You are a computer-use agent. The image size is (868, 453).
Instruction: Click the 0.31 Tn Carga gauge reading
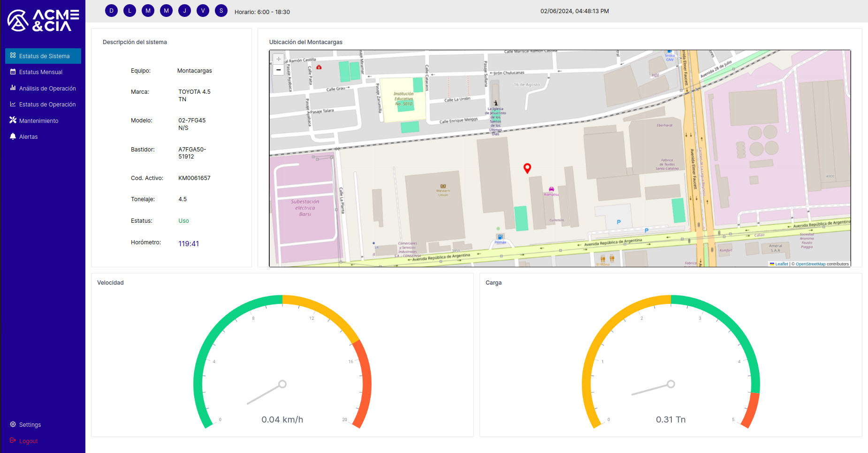coord(670,419)
